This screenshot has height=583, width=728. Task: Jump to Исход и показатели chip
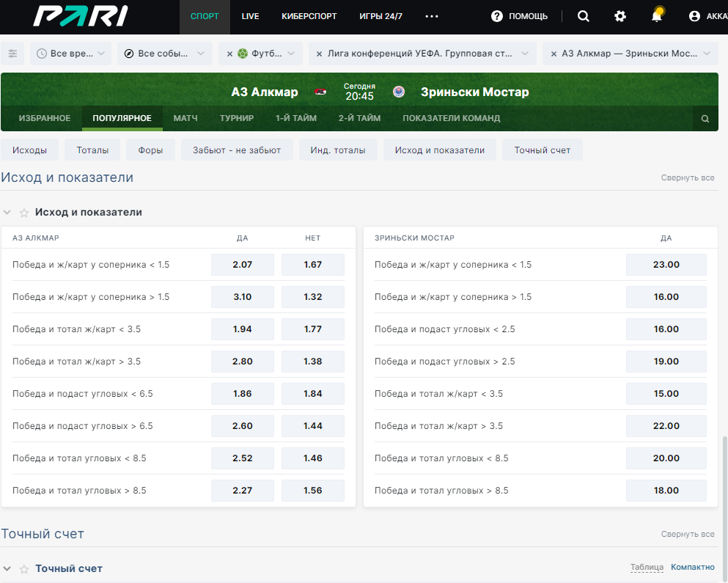pos(440,150)
